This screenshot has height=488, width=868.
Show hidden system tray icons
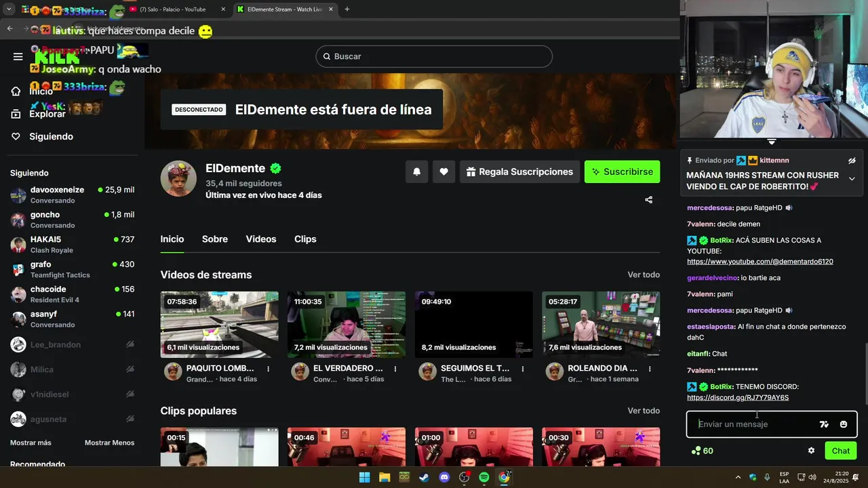(738, 477)
